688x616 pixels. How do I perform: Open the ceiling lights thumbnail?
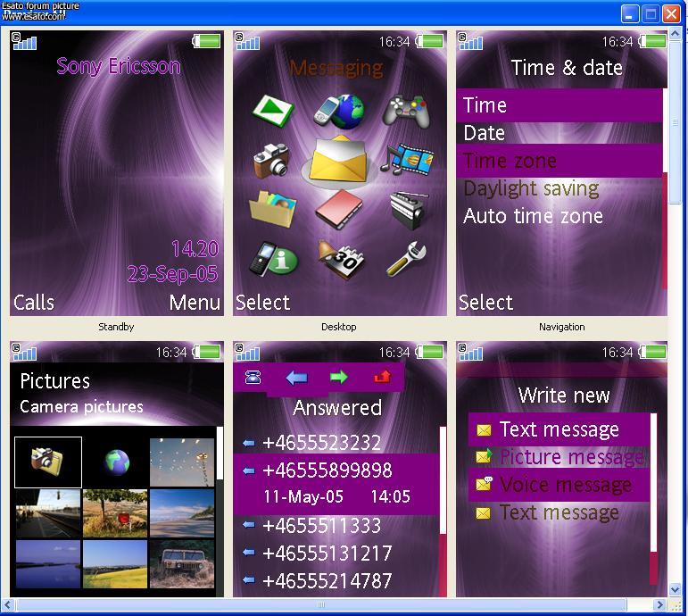point(182,462)
